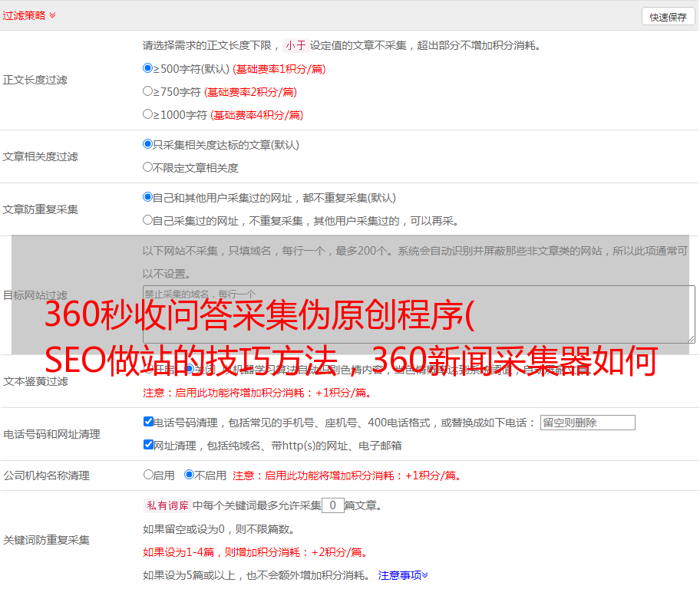Viewport: 700px width, 589px height.
Task: Pick the ≥1000字符 length option
Action: coord(147,114)
